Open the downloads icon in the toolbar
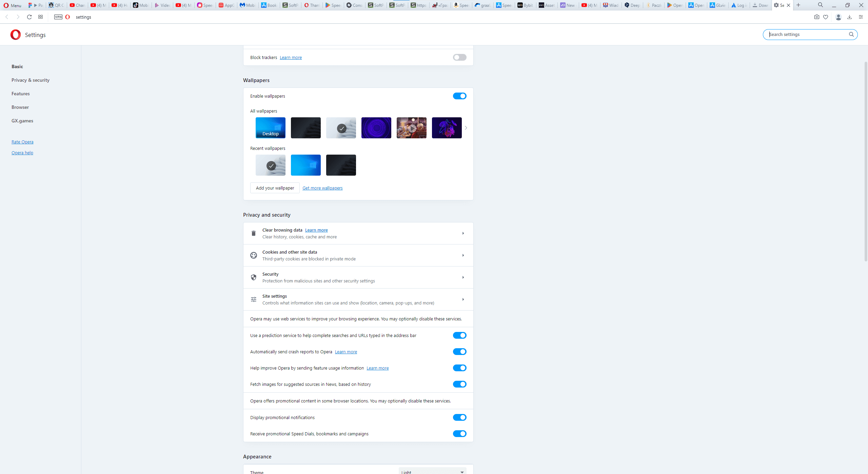Screen dimensions: 868x474 coord(849,17)
